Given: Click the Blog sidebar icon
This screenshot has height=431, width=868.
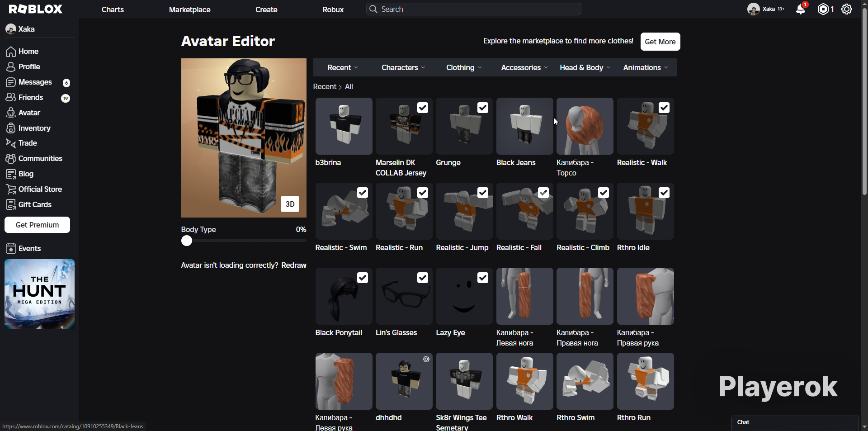Looking at the screenshot, I should coord(11,174).
